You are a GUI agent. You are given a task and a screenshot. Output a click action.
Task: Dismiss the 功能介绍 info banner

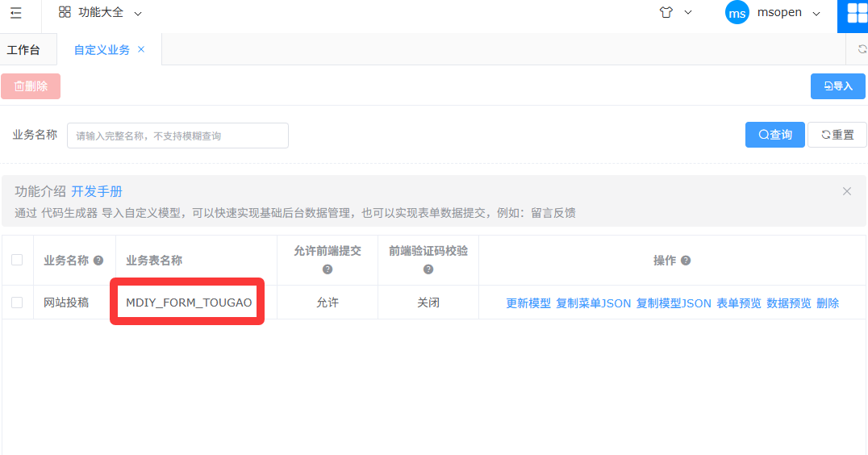click(846, 191)
